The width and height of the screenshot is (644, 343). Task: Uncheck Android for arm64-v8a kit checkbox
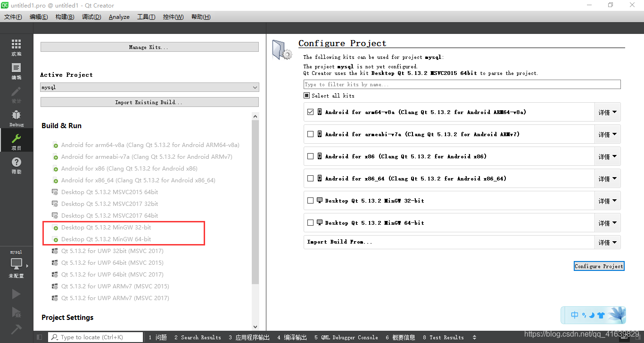coord(310,112)
